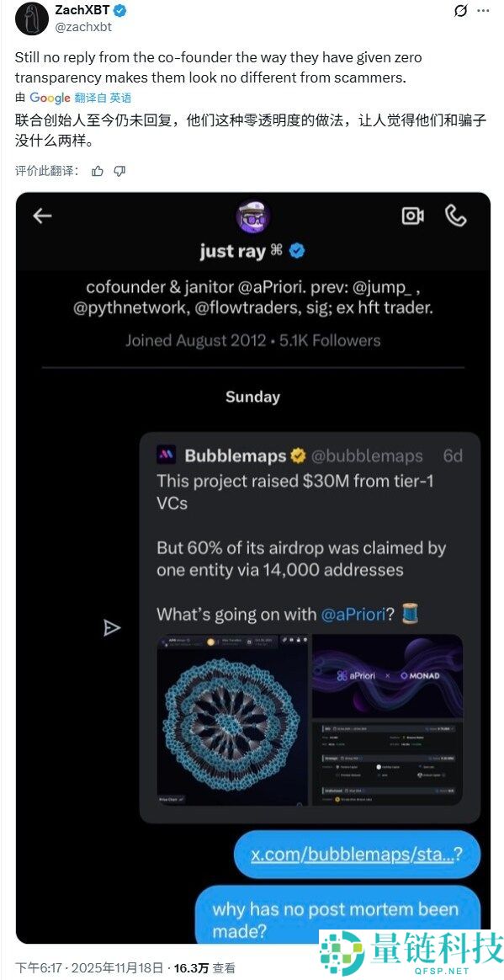
Task: Click Bubblemaps' gold verification checkmark
Action: pyautogui.click(x=299, y=455)
